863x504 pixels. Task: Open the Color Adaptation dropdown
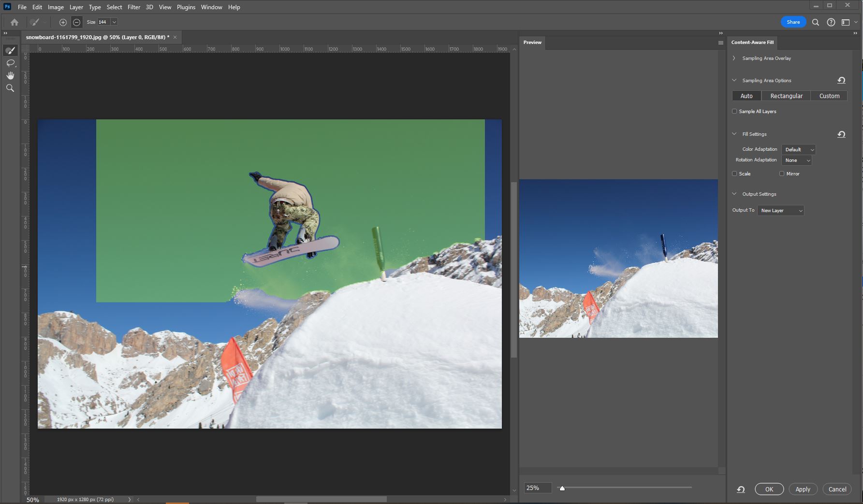[799, 149]
